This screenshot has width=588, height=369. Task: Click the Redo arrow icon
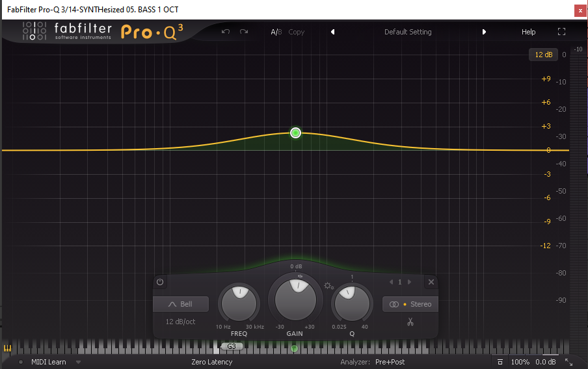pyautogui.click(x=244, y=32)
